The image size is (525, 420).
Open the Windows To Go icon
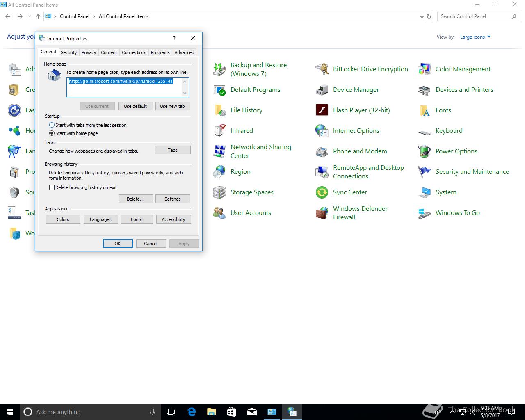pyautogui.click(x=425, y=213)
